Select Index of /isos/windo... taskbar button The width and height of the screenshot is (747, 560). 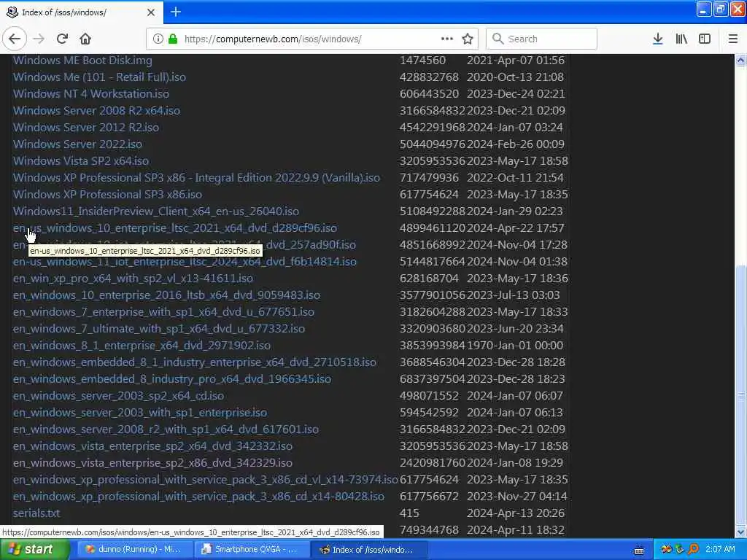[368, 550]
